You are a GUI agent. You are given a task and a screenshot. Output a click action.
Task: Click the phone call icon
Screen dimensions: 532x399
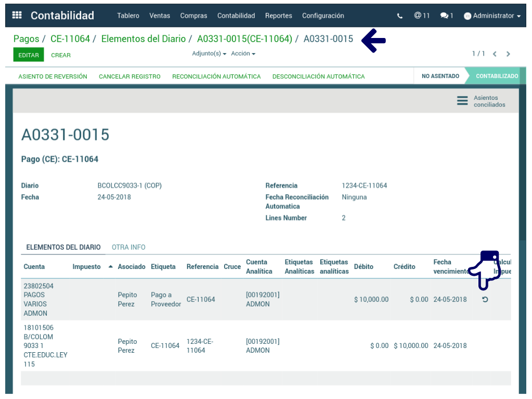(399, 16)
